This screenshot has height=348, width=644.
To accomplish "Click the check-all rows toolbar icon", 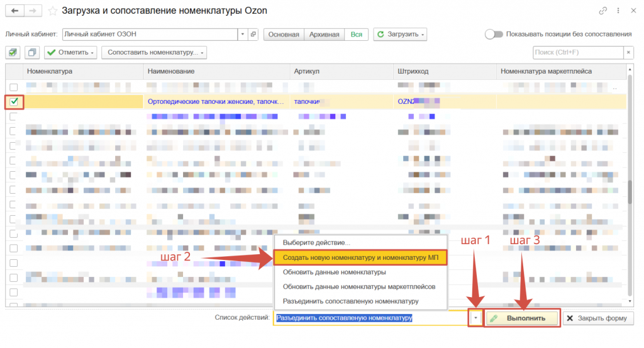I will [x=14, y=52].
